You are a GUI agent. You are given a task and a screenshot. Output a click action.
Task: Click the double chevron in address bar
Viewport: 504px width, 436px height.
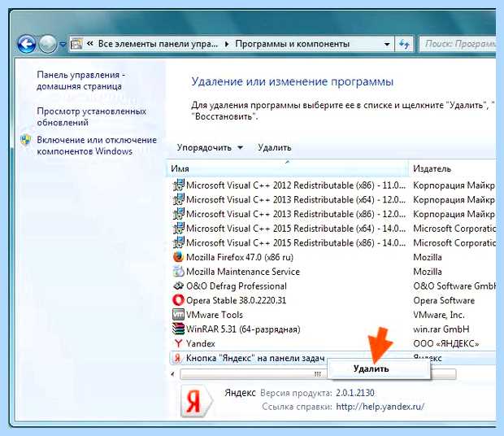(90, 44)
